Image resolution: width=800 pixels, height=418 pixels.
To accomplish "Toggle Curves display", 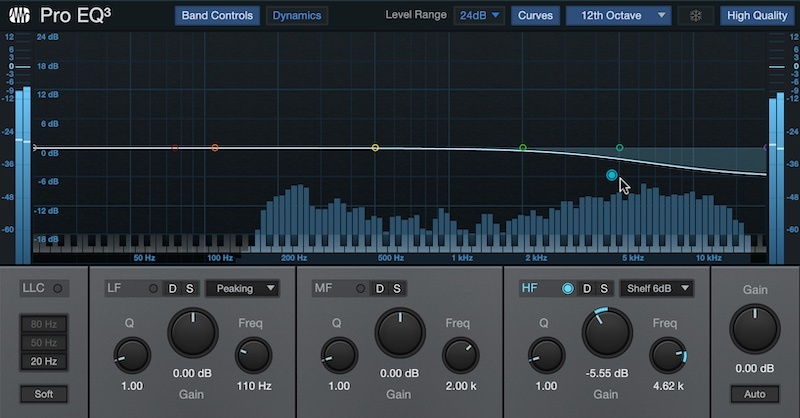I will point(535,16).
